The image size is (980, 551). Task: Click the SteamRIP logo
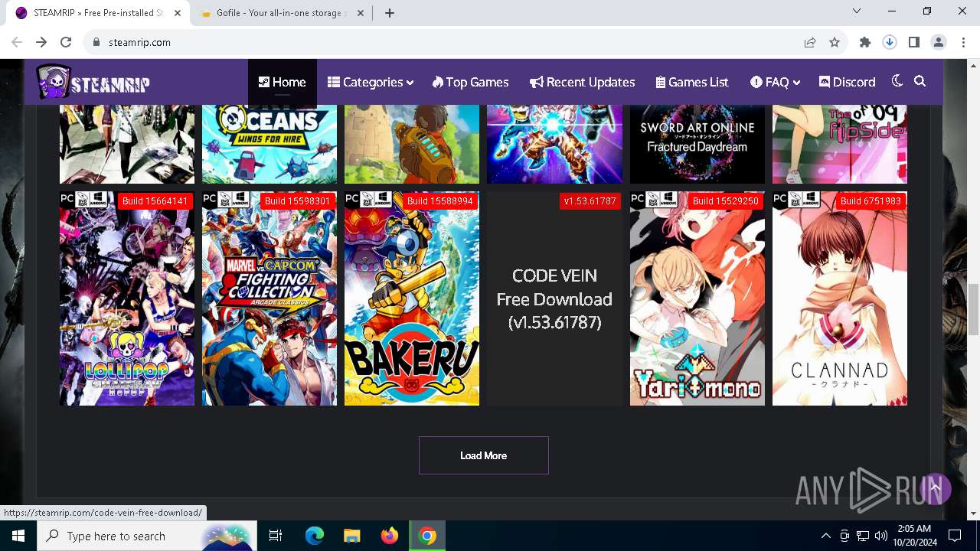pos(93,82)
